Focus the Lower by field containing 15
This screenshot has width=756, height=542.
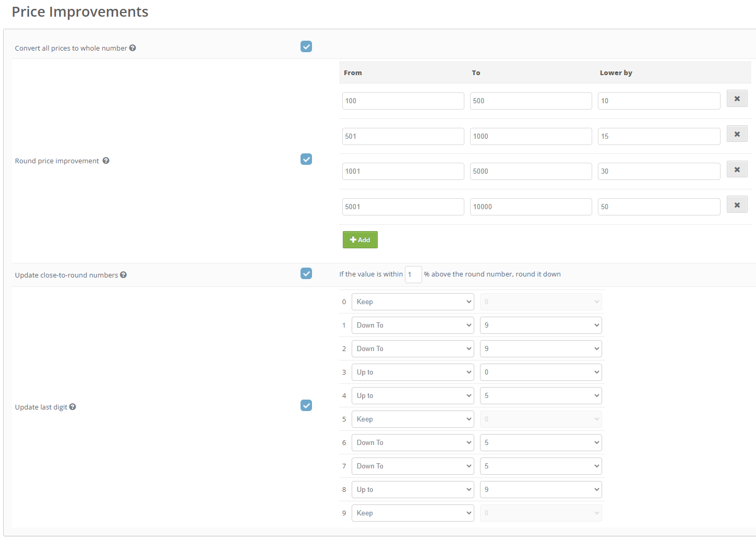(x=659, y=136)
